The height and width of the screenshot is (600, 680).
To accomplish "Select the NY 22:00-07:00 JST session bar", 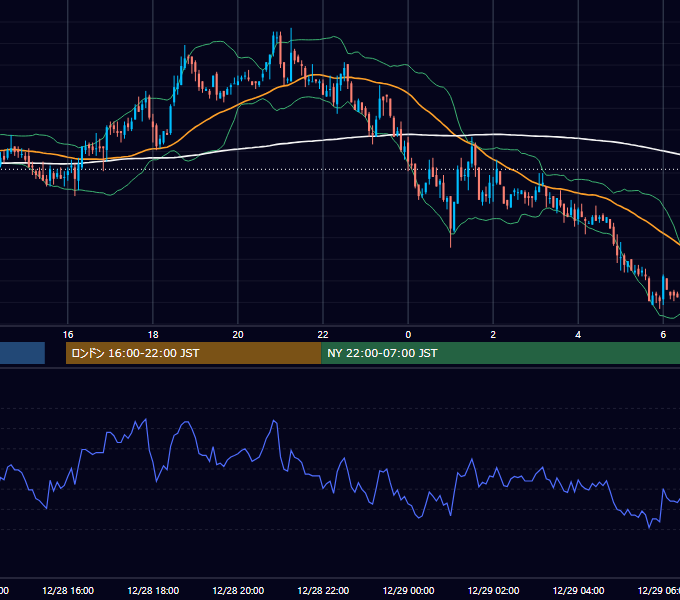I will [500, 353].
